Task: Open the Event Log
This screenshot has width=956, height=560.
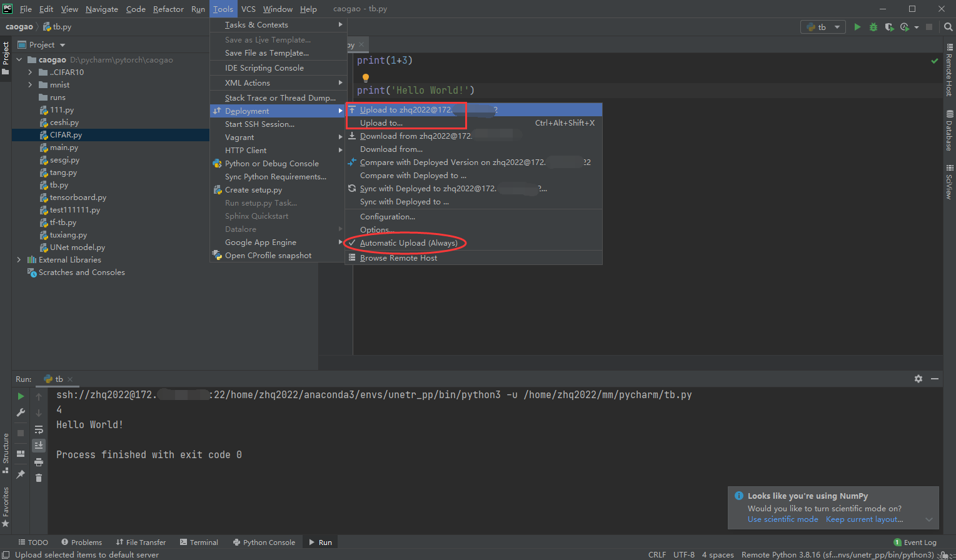Action: [915, 542]
